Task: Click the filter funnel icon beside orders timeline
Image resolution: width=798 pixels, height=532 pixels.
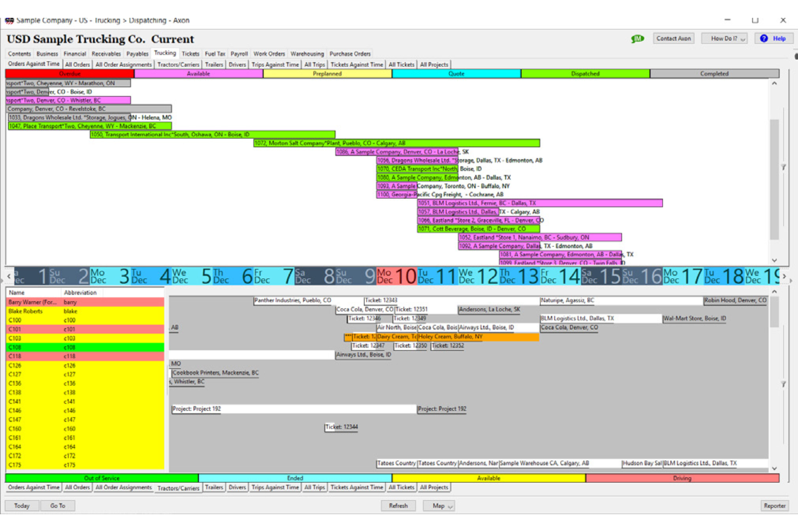Action: point(783,168)
